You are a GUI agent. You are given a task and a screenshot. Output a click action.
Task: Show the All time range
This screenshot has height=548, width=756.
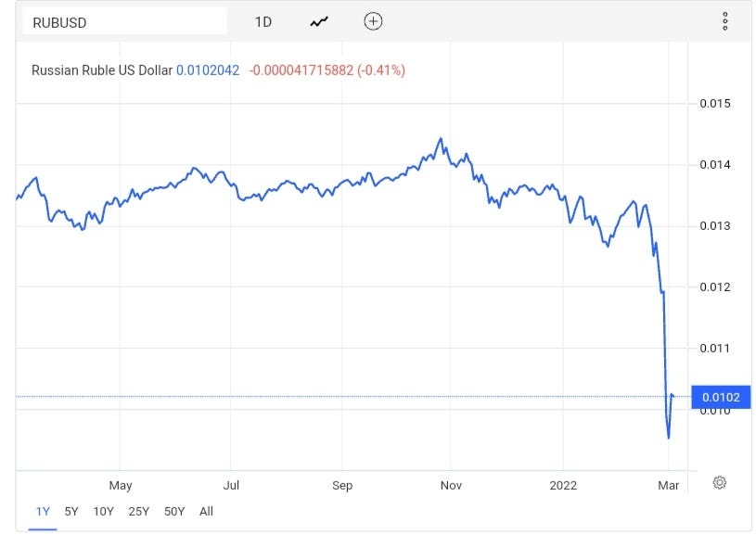(206, 511)
